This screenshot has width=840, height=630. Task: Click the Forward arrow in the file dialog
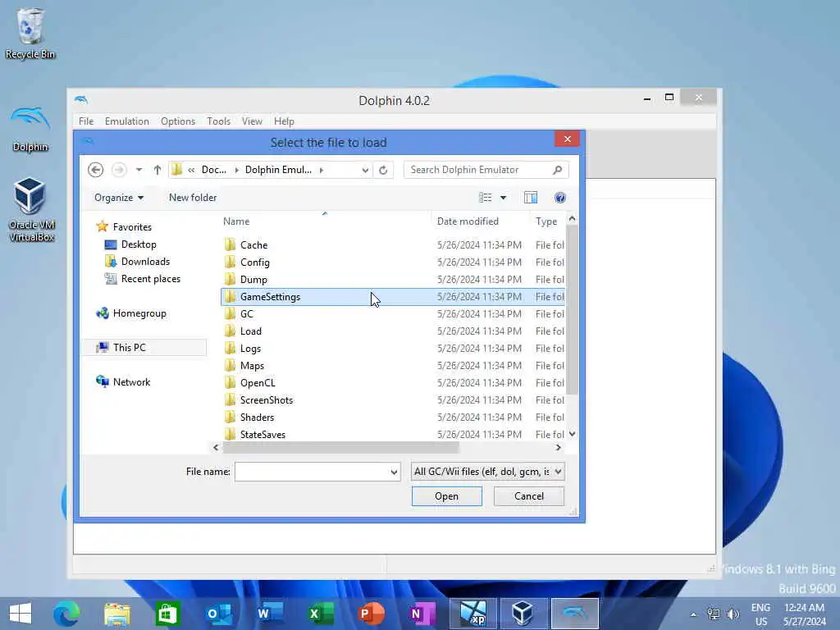[119, 170]
